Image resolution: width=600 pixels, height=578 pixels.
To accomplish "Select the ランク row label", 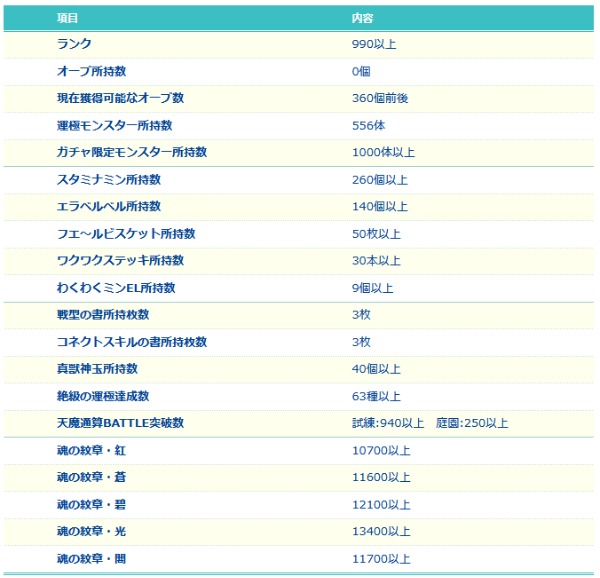I will tap(74, 44).
